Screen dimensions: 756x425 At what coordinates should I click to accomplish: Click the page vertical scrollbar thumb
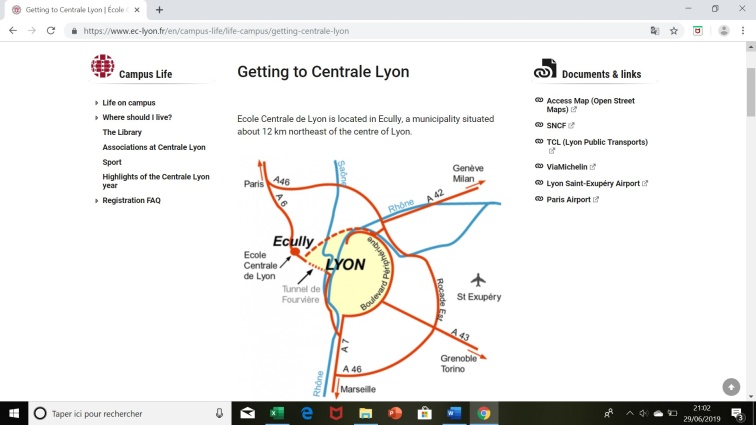pyautogui.click(x=751, y=92)
